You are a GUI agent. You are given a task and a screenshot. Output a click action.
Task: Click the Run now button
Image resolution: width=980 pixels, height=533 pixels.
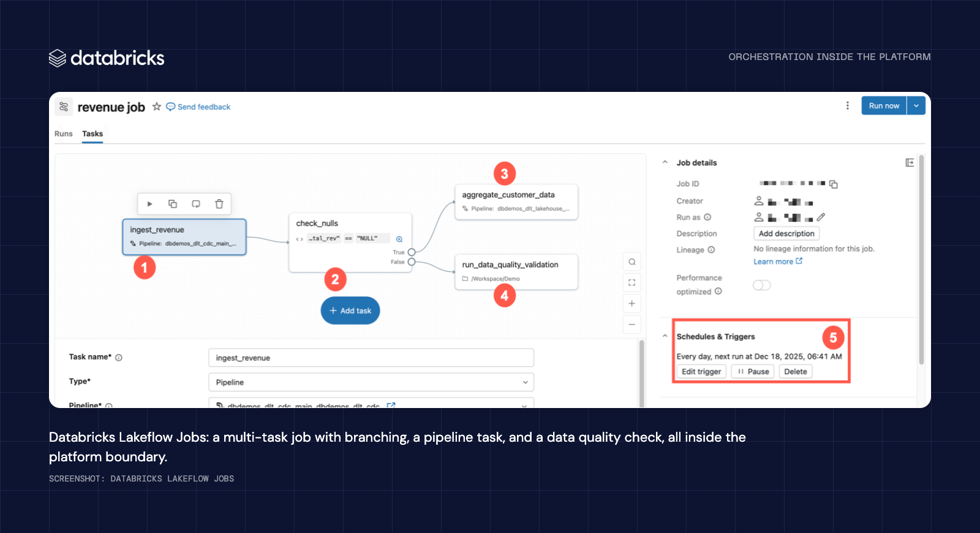[884, 105]
